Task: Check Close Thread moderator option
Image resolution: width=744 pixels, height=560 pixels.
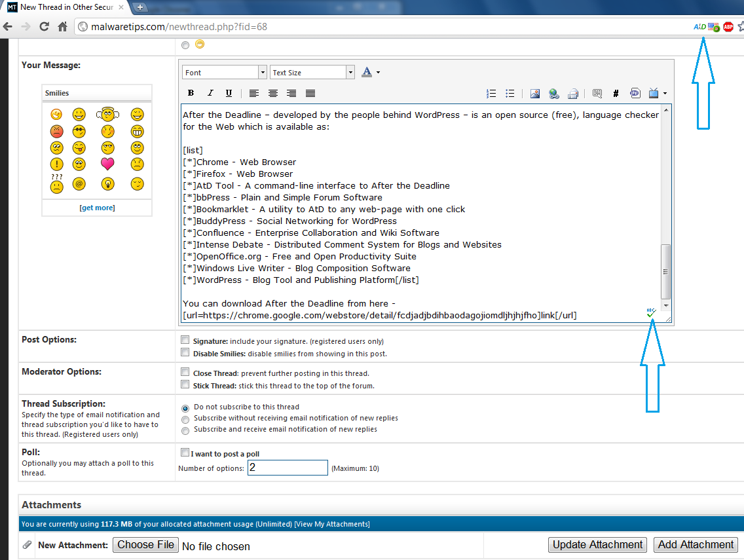Action: pyautogui.click(x=185, y=372)
